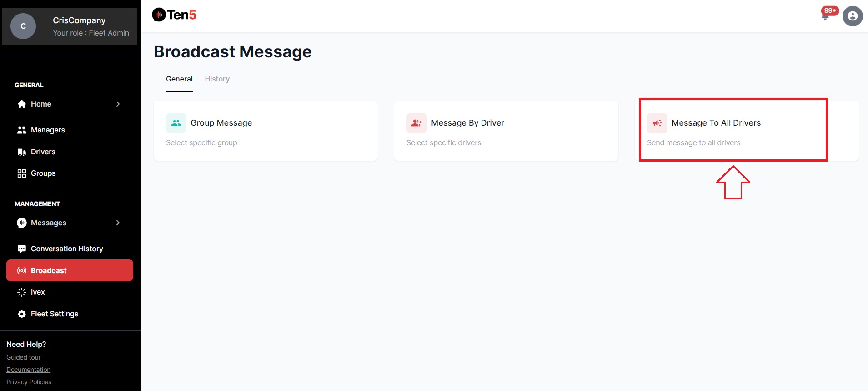
Task: Click the Documentation link
Action: [x=28, y=370]
